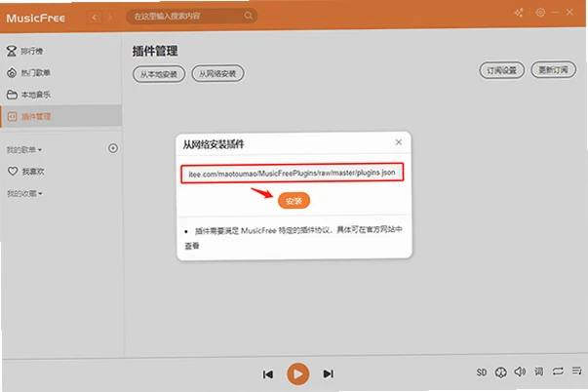The image size is (588, 392).
Task: Minimize the MusicFree window
Action: click(555, 13)
